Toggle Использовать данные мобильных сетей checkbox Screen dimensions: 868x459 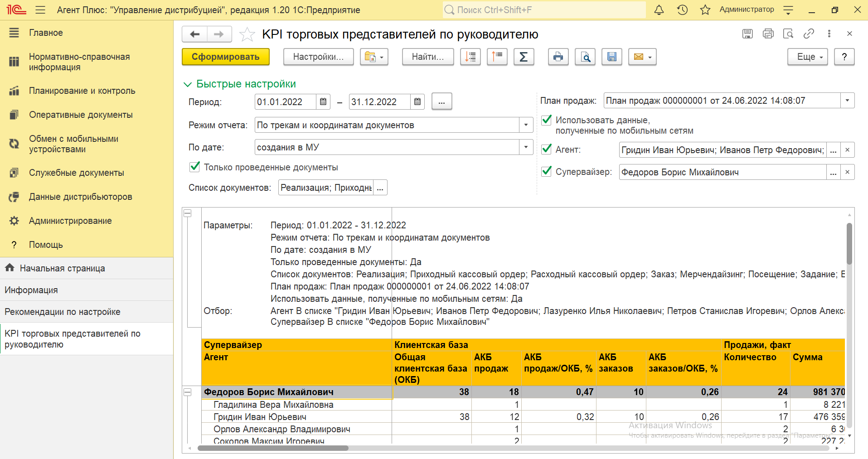pos(547,120)
